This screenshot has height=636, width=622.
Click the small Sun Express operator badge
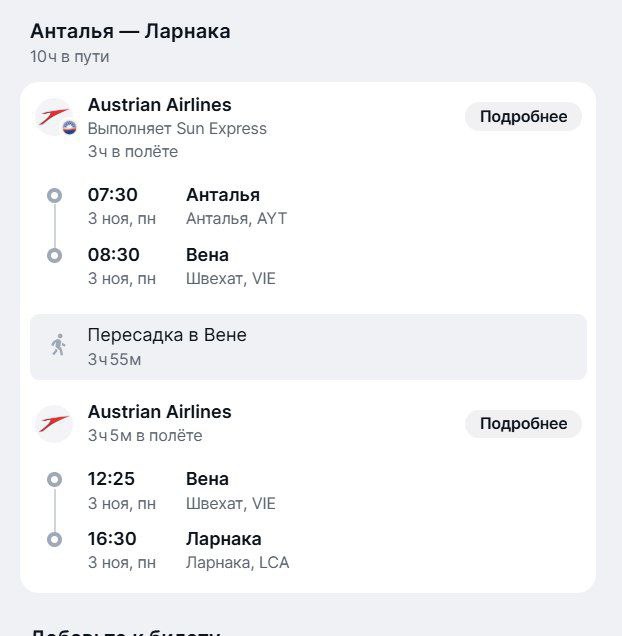[x=69, y=127]
